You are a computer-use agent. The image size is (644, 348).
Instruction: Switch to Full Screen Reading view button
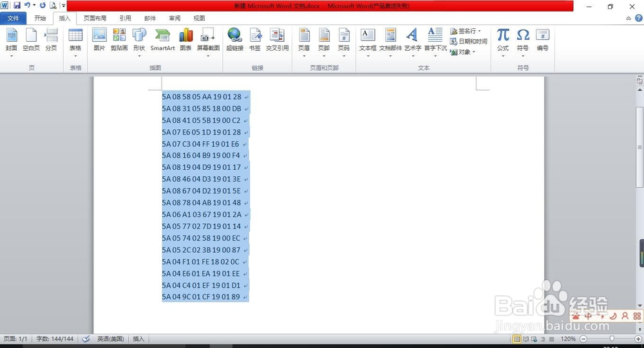click(526, 339)
